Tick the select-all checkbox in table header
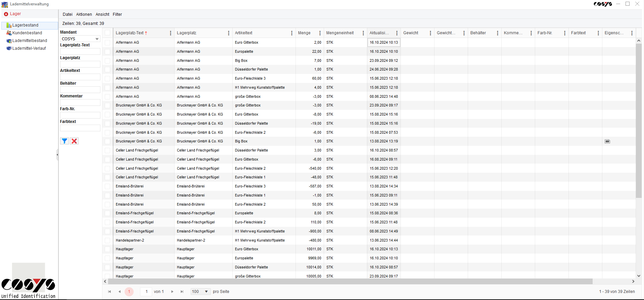This screenshot has width=644, height=300. pyautogui.click(x=107, y=33)
